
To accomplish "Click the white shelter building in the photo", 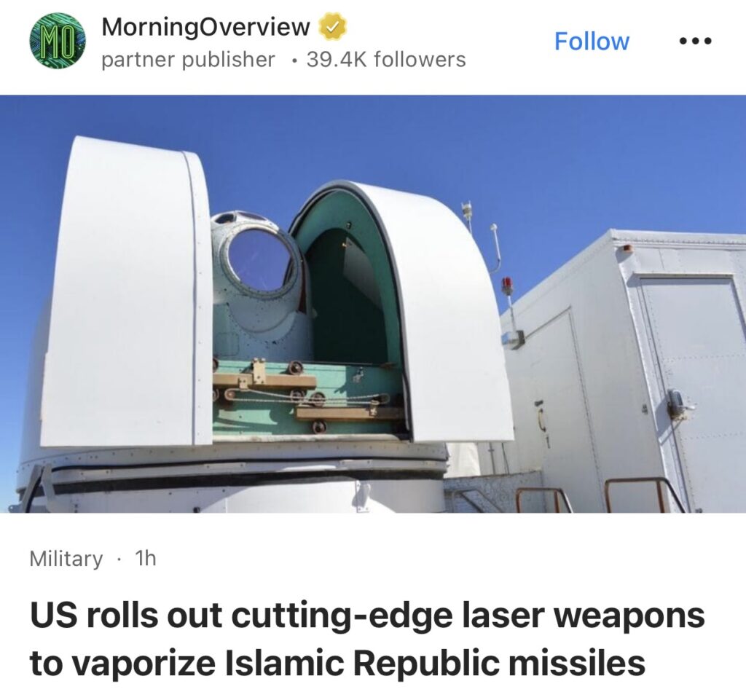I will coord(624,371).
